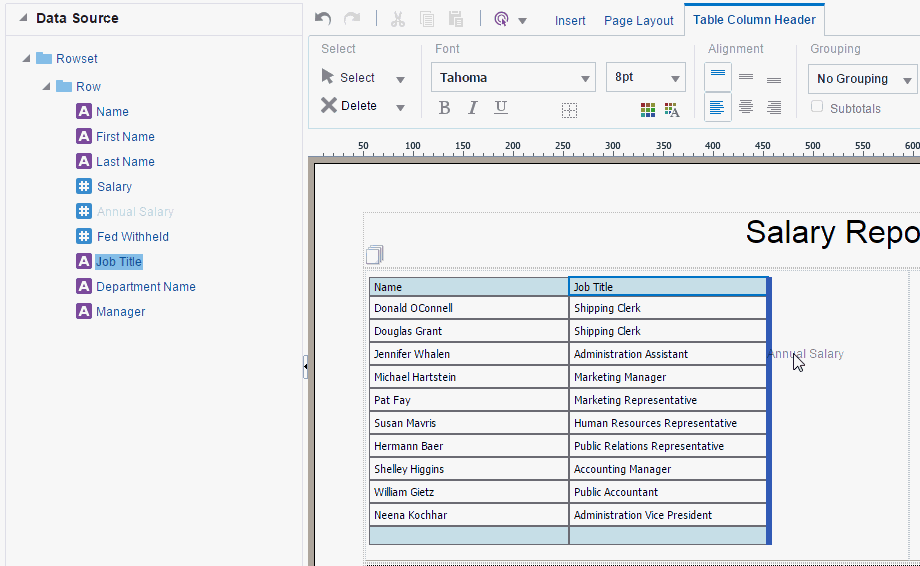Click the cell border icon
Image resolution: width=920 pixels, height=566 pixels.
pyautogui.click(x=569, y=110)
